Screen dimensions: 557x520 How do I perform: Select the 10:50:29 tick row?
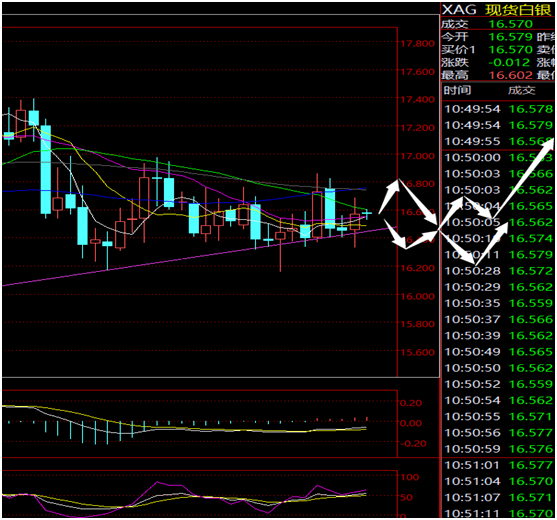coord(499,287)
